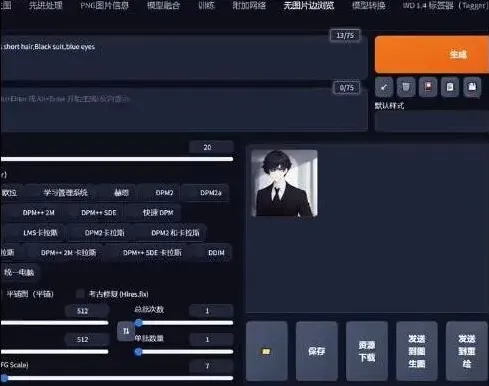Click the 资源下载 button
Image resolution: width=489 pixels, height=386 pixels.
[367, 351]
